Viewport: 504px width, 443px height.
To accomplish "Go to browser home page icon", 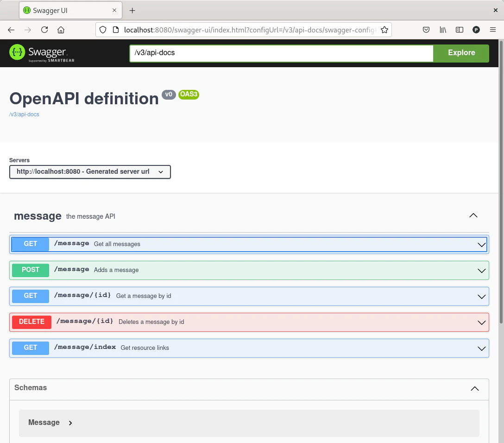I will [x=61, y=30].
